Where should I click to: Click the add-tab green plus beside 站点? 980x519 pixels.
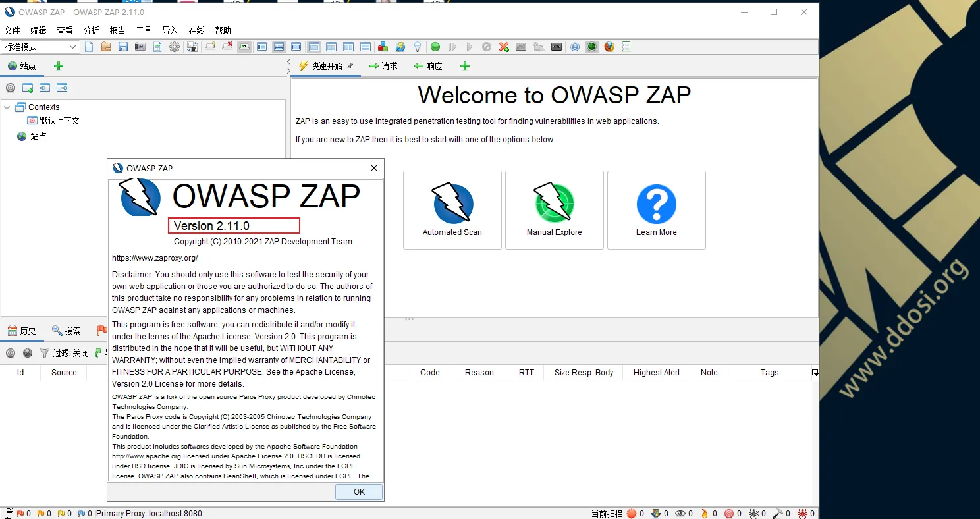tap(59, 66)
